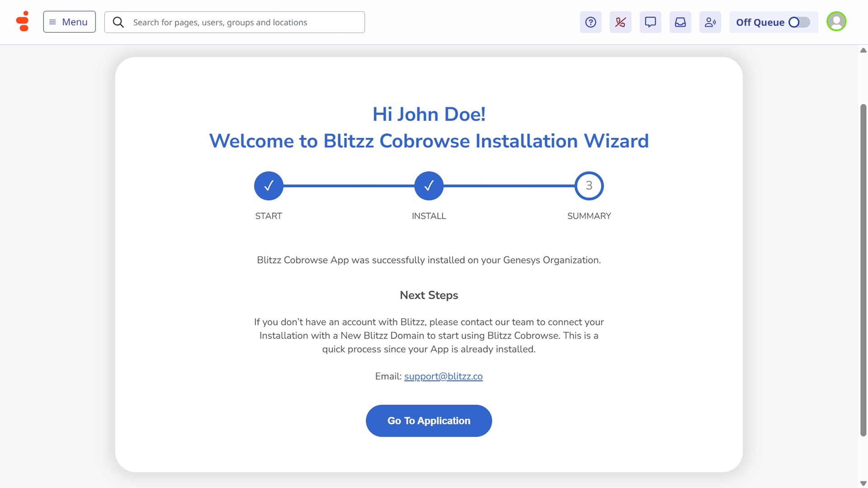Click the SUMMARY step label

[x=589, y=216]
